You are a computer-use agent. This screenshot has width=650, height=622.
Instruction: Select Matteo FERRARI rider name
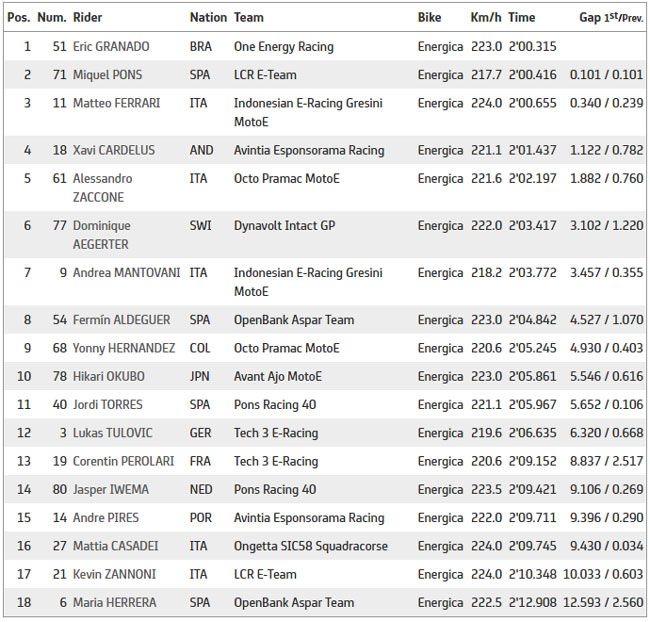116,103
